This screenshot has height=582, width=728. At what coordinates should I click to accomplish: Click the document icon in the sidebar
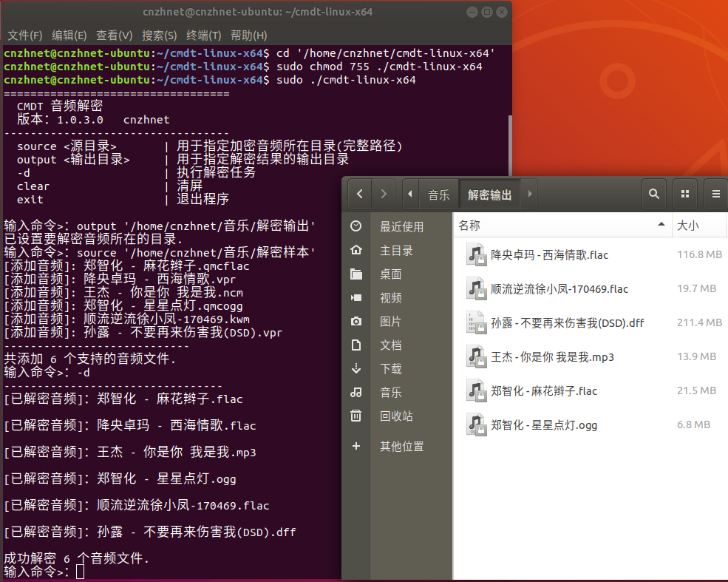[x=356, y=345]
